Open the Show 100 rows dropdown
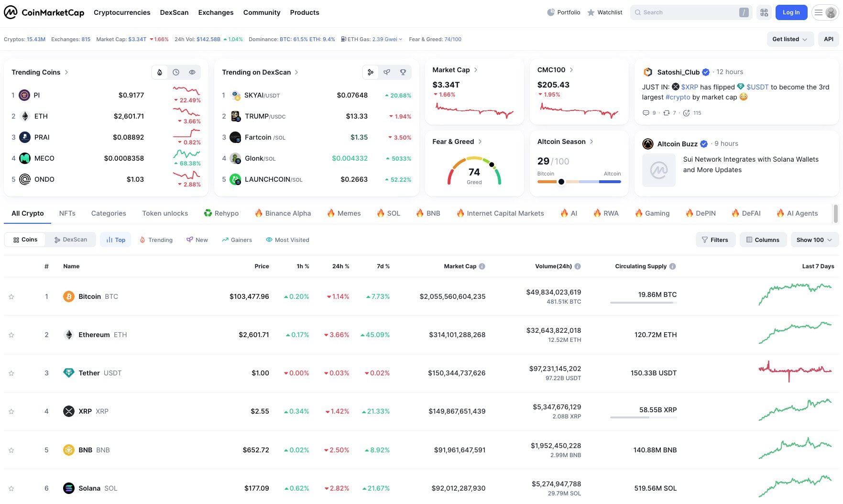This screenshot has width=843, height=504. (814, 240)
